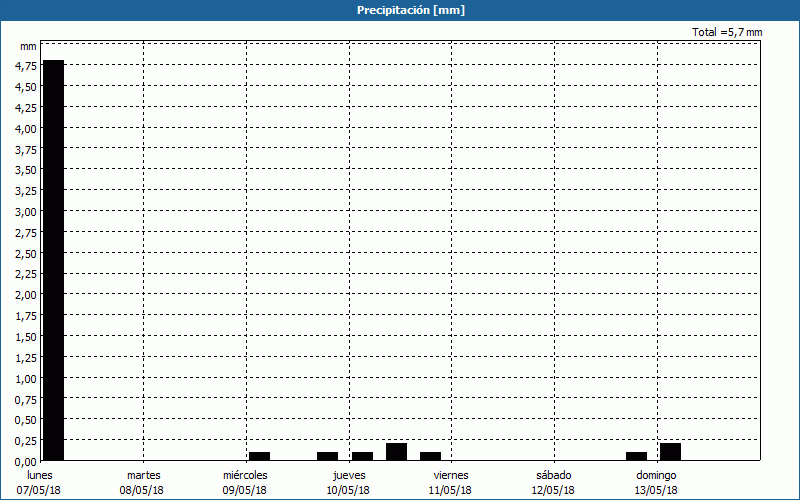Click the 'domingo' day label
The image size is (800, 500).
[x=656, y=476]
